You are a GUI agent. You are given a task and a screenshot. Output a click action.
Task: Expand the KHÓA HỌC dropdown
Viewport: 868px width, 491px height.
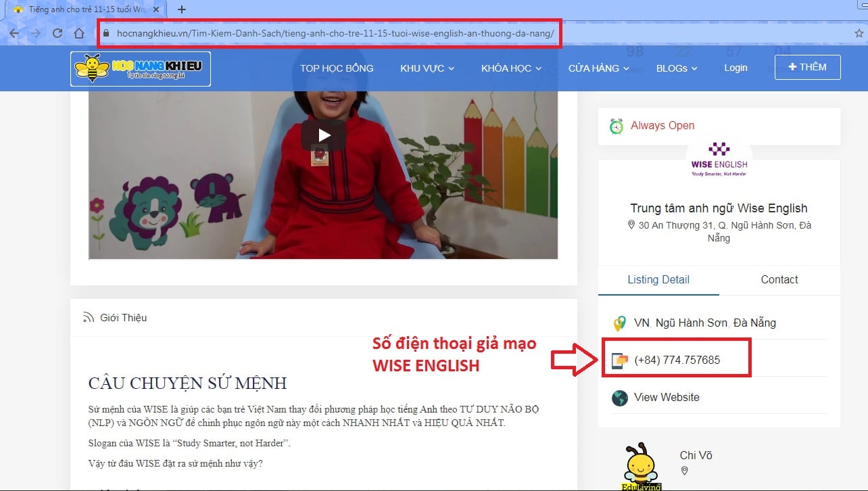pos(511,68)
